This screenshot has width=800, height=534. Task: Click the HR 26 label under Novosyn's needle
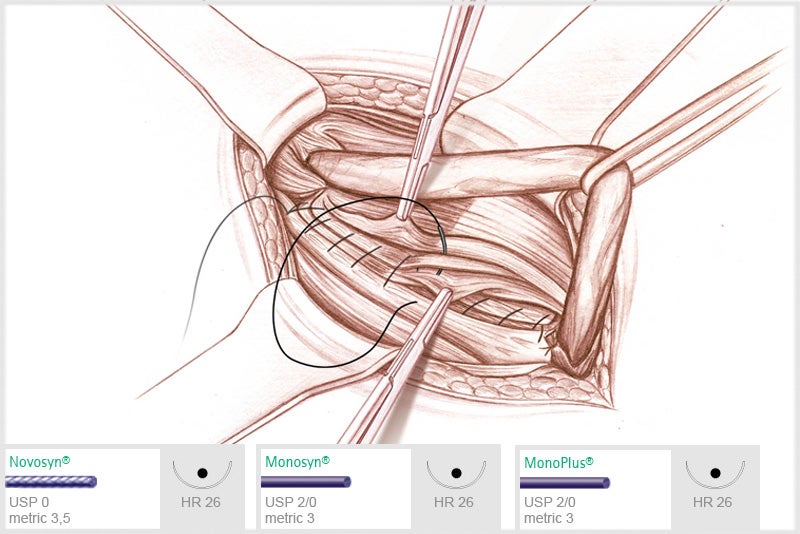pos(201,502)
